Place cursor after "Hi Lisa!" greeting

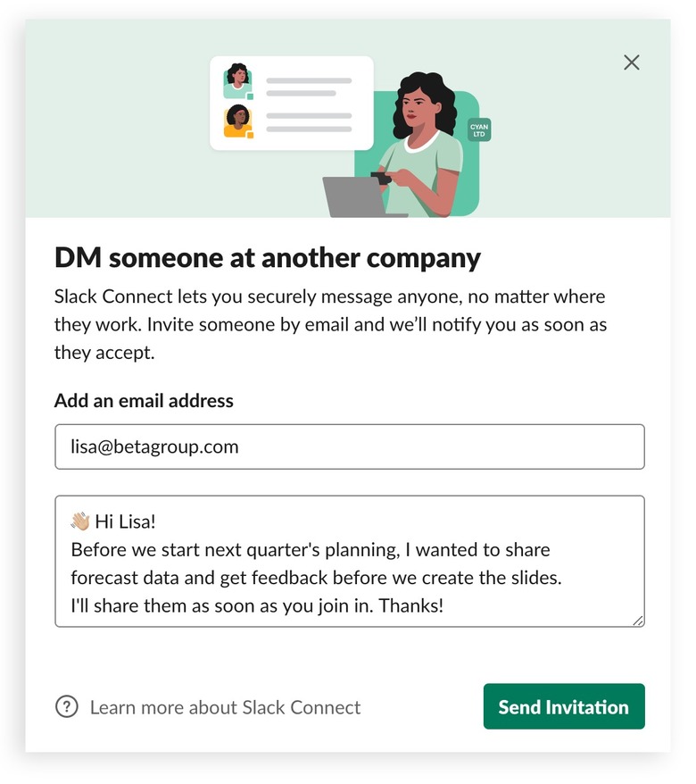tap(157, 521)
